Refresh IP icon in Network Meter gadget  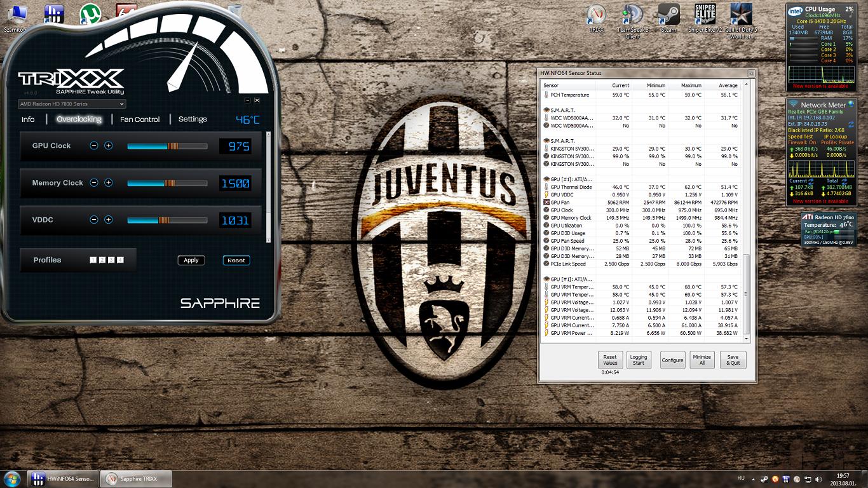click(x=851, y=125)
